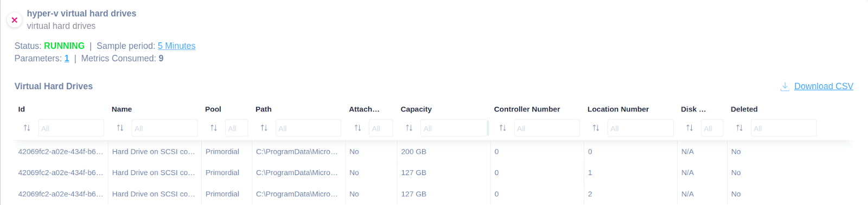Close the hyper-v virtual hard drives panel
The width and height of the screenshot is (868, 205).
click(x=15, y=20)
